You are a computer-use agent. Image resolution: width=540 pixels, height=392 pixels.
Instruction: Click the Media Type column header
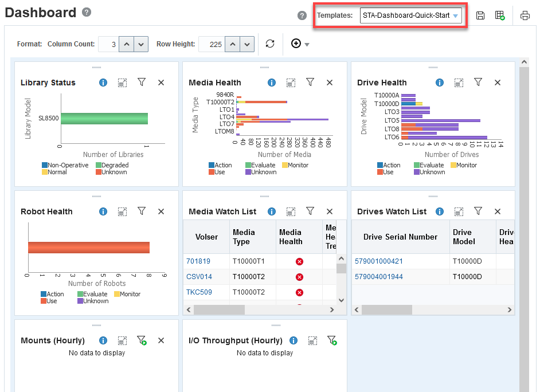[x=253, y=237]
